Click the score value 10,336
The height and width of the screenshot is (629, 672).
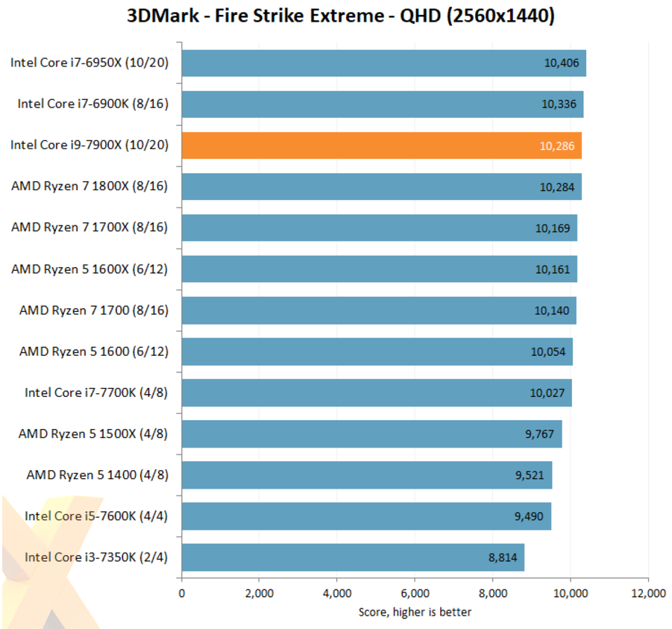[559, 104]
